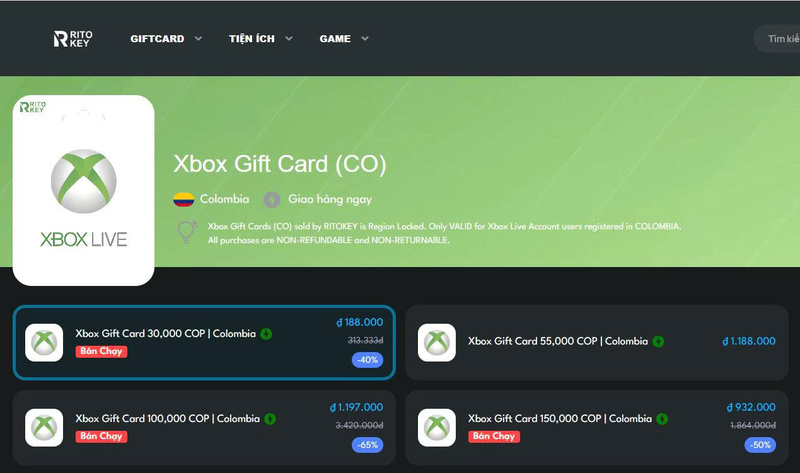The width and height of the screenshot is (800, 473).
Task: Click Xbox icon of 55,000 COP card
Action: tap(437, 342)
